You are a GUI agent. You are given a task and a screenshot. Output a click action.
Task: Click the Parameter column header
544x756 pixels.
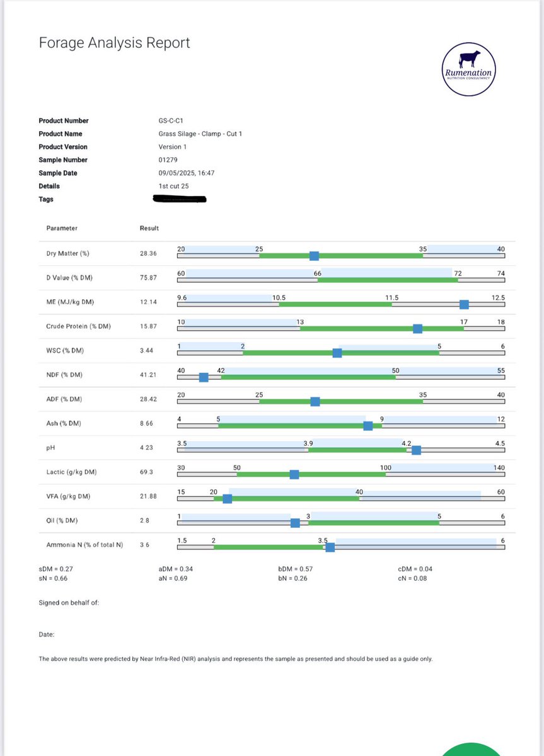coord(62,228)
